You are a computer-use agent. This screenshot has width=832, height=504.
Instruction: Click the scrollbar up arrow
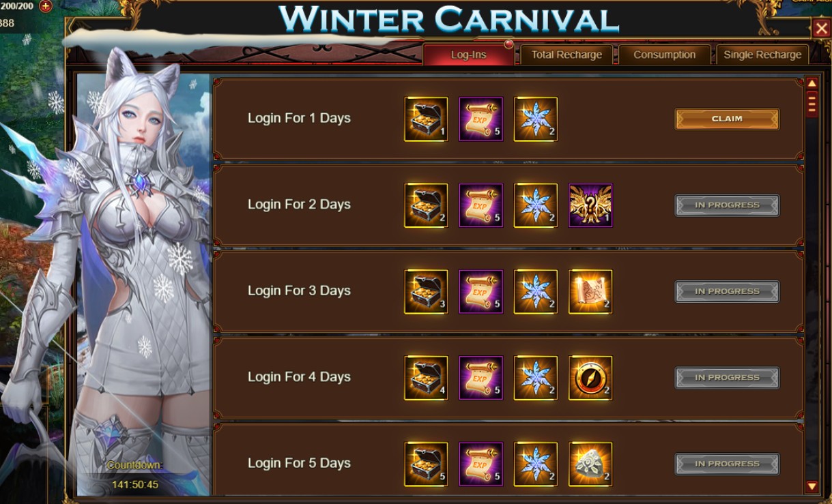click(x=812, y=83)
